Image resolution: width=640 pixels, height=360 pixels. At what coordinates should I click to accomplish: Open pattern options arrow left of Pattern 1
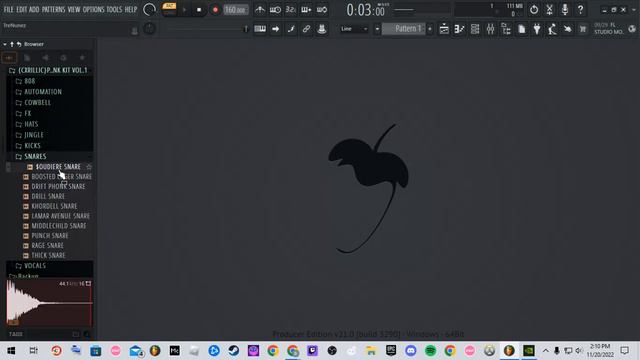377,29
